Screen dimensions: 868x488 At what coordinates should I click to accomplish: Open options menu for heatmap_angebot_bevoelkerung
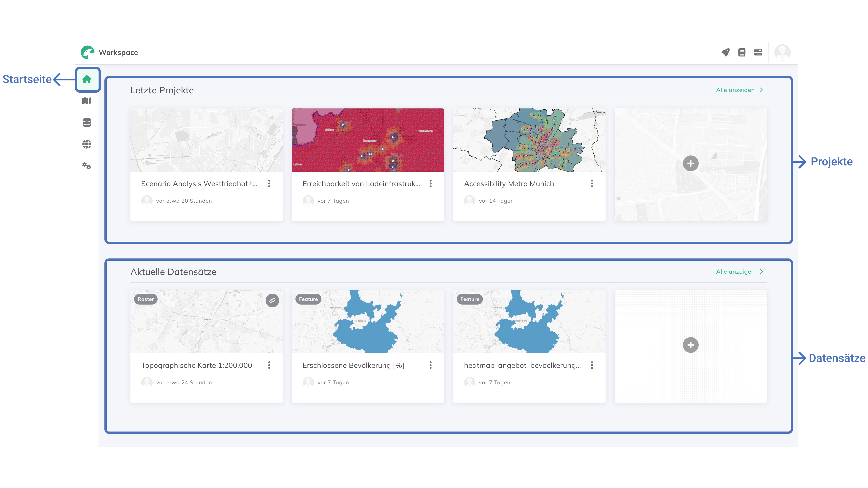click(592, 365)
